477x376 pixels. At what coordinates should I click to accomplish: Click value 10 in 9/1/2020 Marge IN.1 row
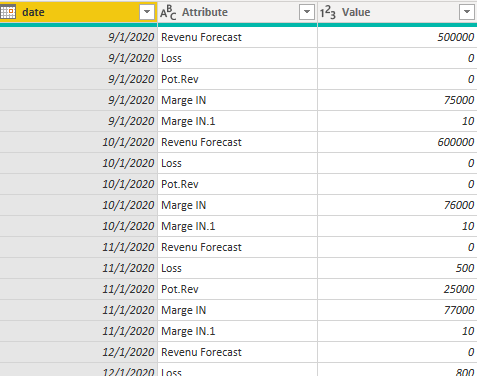click(x=468, y=121)
